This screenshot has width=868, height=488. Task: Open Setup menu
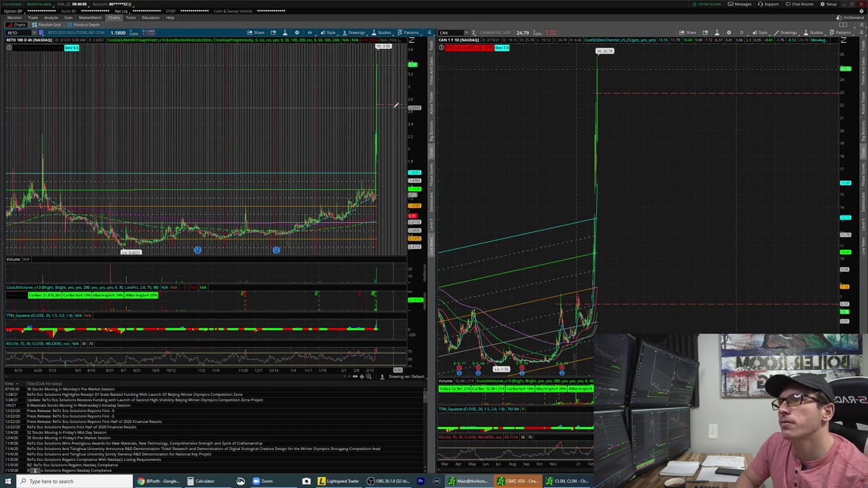click(x=828, y=4)
